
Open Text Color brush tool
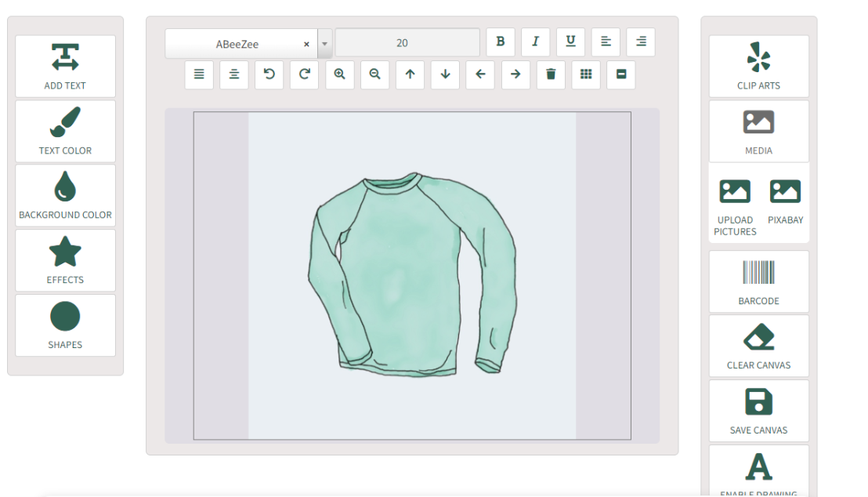pyautogui.click(x=65, y=132)
